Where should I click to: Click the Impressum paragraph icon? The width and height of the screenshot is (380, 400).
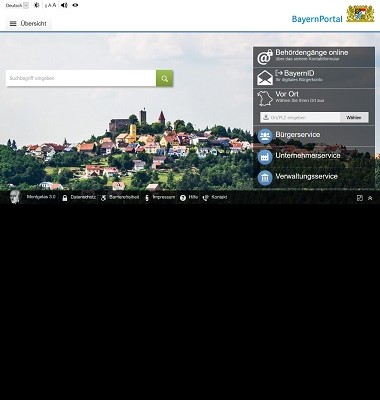pyautogui.click(x=147, y=198)
